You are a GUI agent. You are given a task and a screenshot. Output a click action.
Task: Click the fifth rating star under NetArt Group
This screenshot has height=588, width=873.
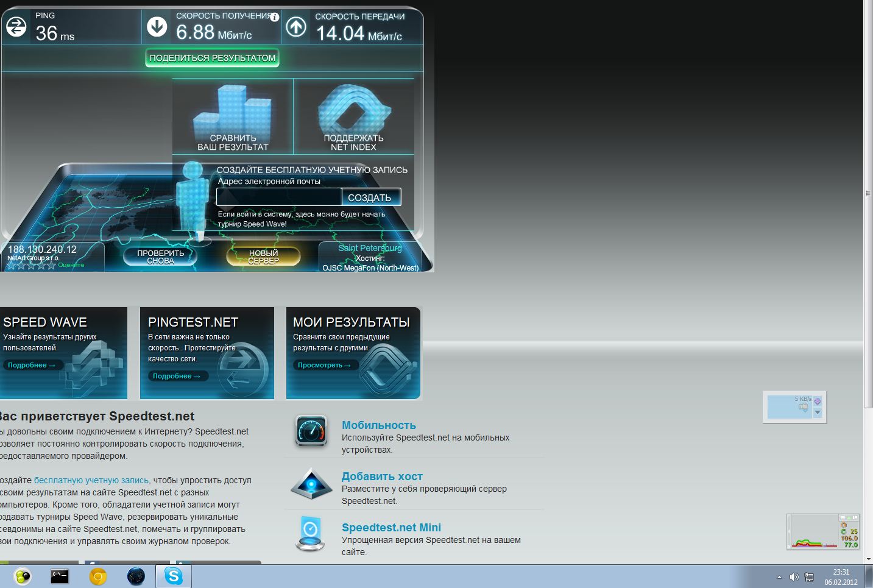(x=51, y=266)
